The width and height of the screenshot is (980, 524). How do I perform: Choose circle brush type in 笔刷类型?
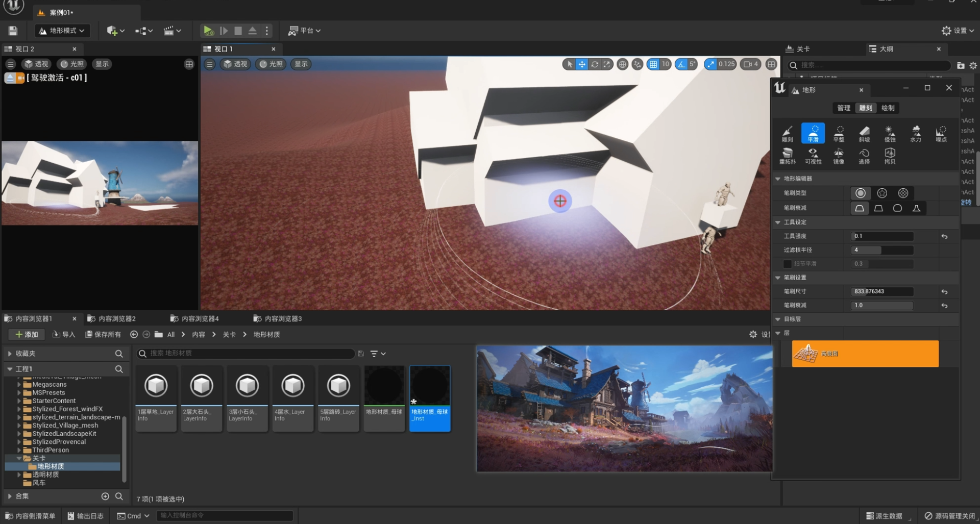tap(860, 193)
